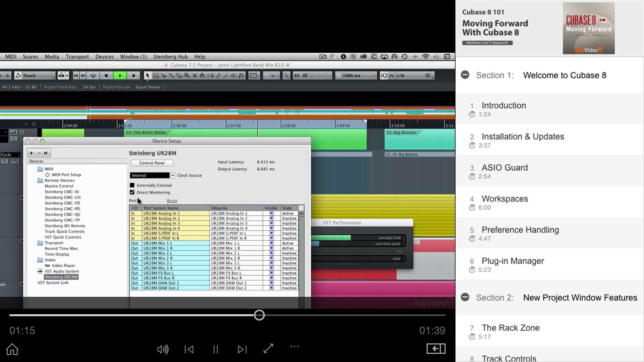The image size is (644, 362).
Task: Click the Cubase Record transport button
Action: pyautogui.click(x=133, y=76)
